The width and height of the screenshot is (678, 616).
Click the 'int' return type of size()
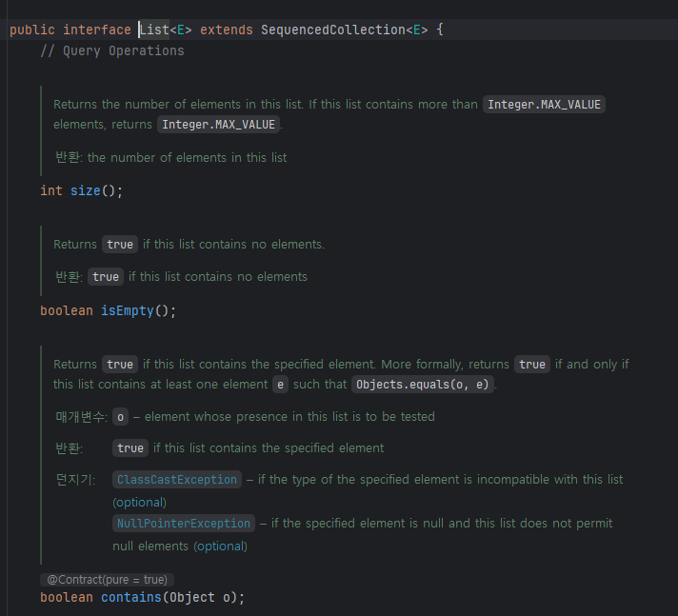pos(51,190)
